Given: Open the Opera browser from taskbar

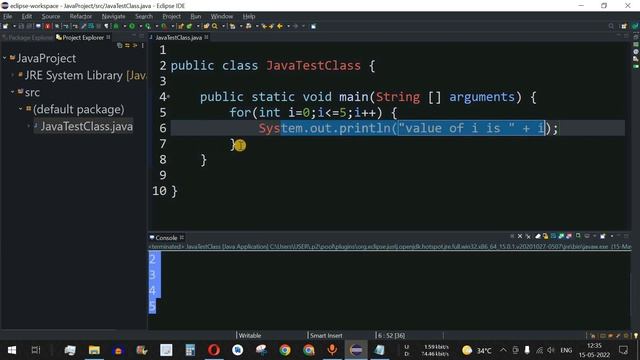Looking at the screenshot, I should point(214,350).
